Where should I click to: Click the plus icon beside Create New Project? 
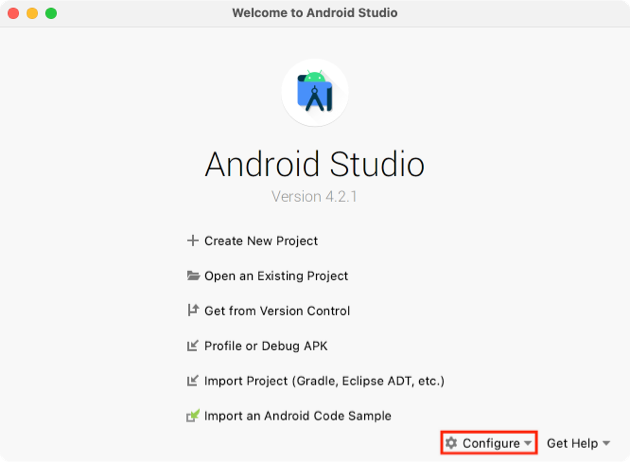[x=193, y=241]
